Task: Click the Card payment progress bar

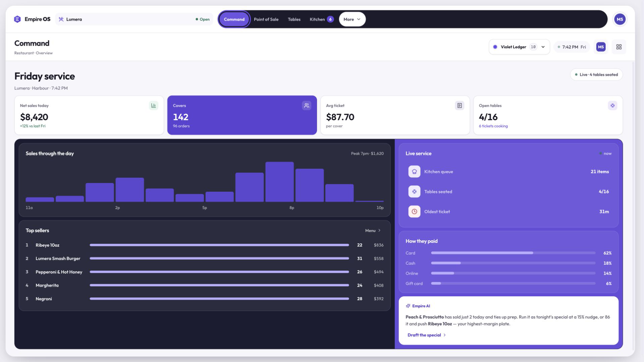Action: [513, 253]
